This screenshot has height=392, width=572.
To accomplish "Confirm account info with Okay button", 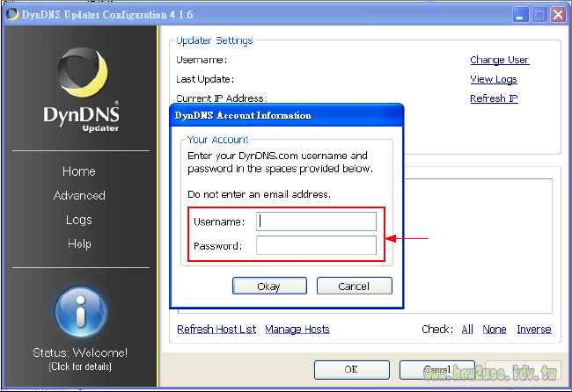I will pyautogui.click(x=269, y=286).
